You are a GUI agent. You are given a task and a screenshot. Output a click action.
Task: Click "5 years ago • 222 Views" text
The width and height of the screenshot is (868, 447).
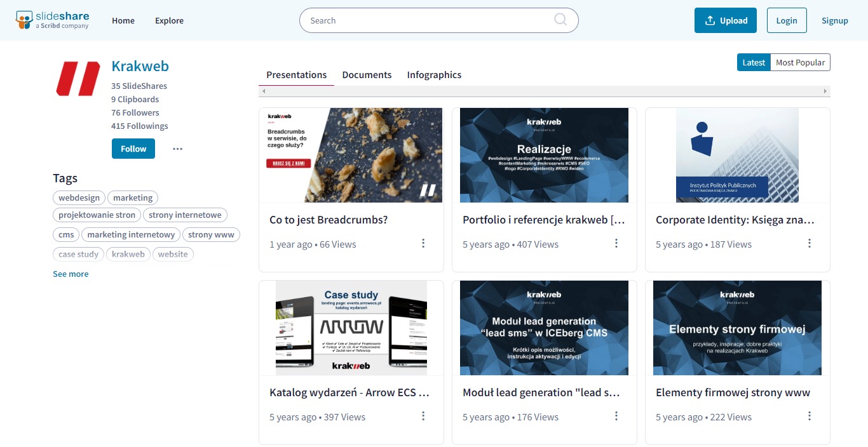(x=703, y=417)
